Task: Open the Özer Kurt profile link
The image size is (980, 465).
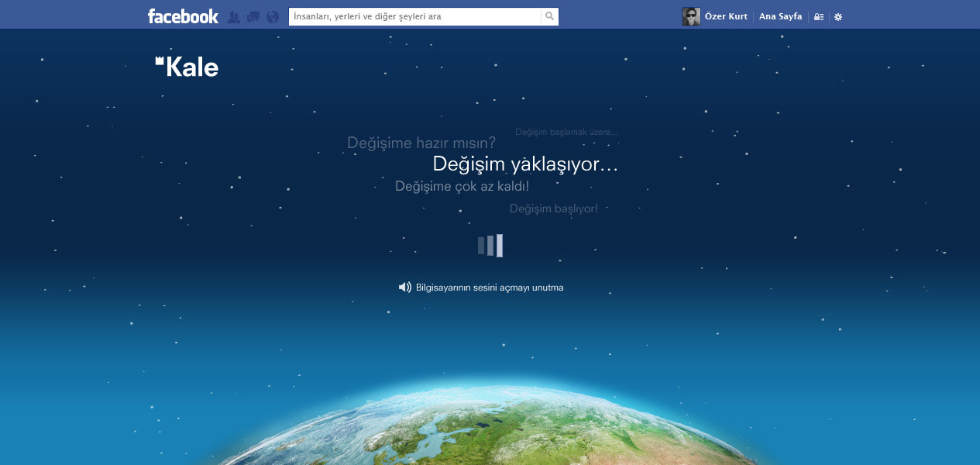Action: (726, 16)
